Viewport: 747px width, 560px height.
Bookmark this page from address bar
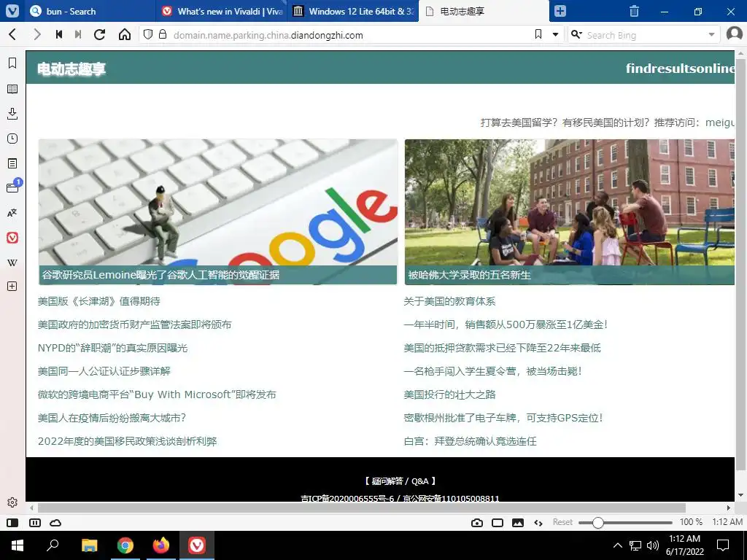pos(538,34)
